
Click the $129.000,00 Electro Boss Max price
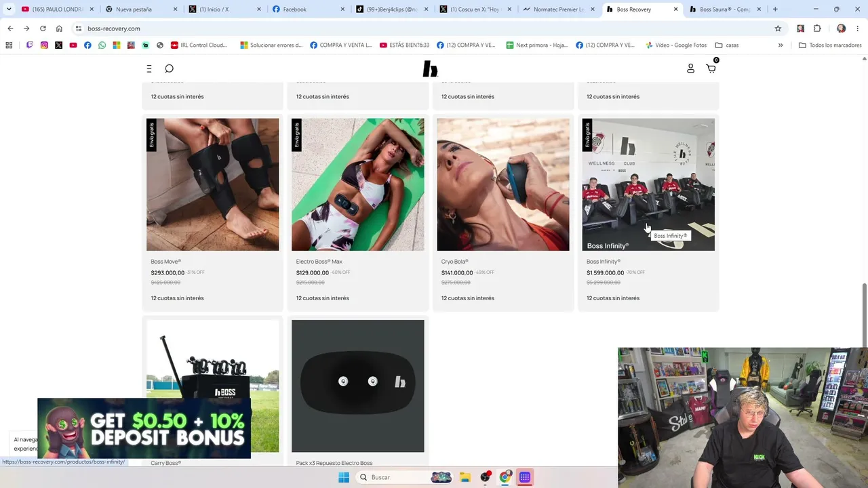point(313,273)
